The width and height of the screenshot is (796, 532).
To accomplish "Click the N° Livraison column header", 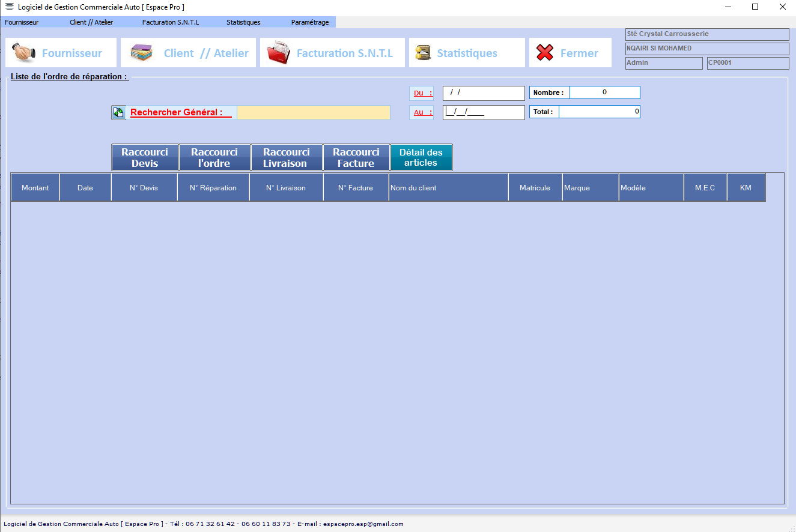I will [x=286, y=187].
